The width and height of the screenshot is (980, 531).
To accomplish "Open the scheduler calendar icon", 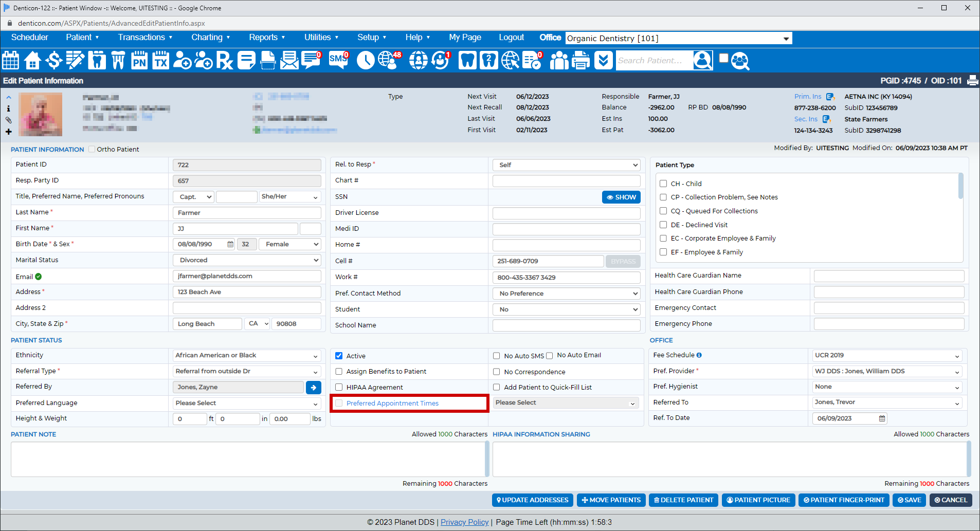I will (10, 60).
